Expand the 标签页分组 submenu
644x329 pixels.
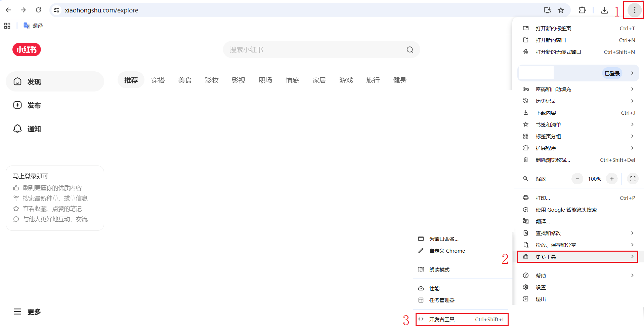[578, 136]
